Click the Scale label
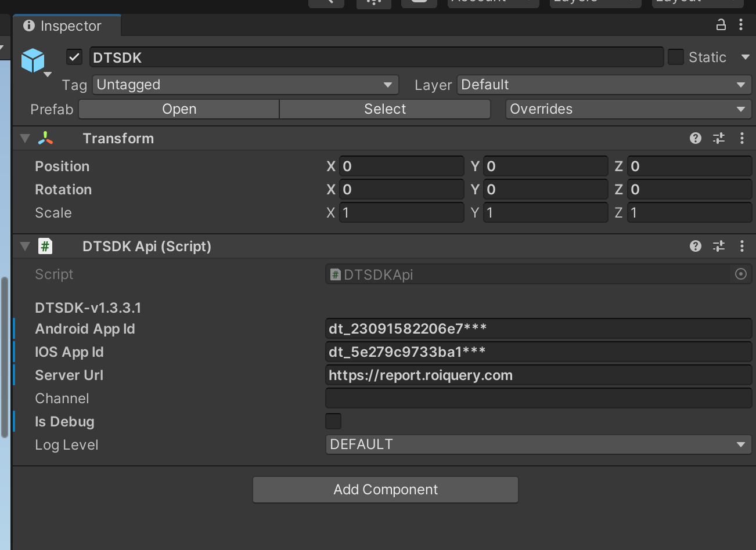The height and width of the screenshot is (550, 756). tap(53, 213)
